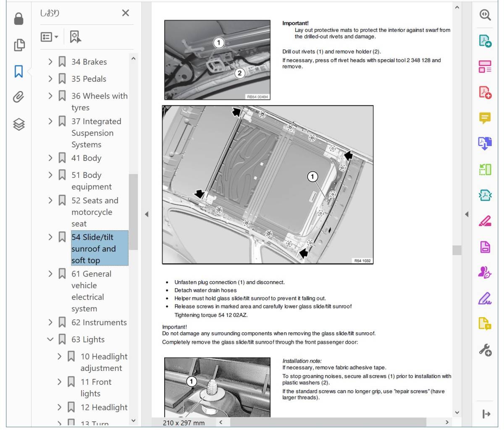Expand the 61 General vehicle electrical system bookmark
504x433 pixels.
(50, 274)
